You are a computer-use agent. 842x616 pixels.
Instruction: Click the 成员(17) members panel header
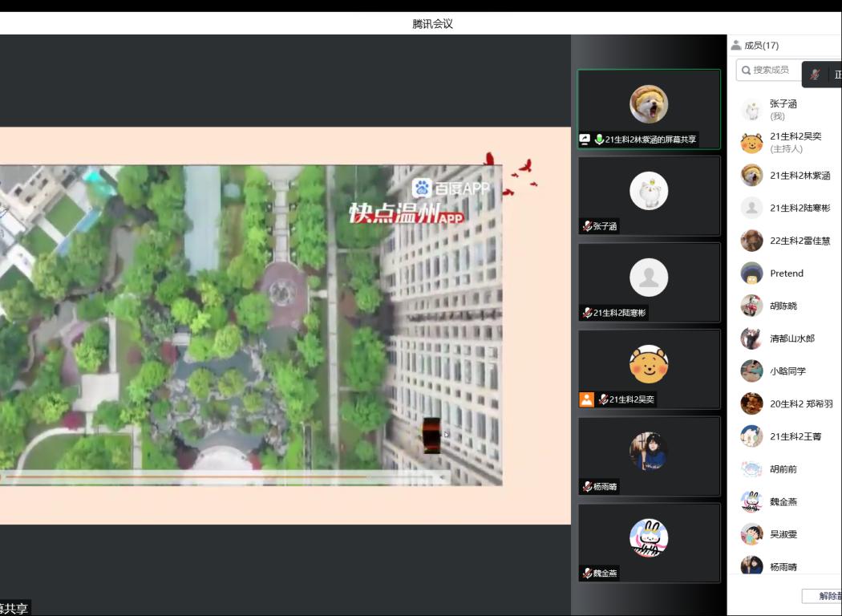[x=755, y=46]
